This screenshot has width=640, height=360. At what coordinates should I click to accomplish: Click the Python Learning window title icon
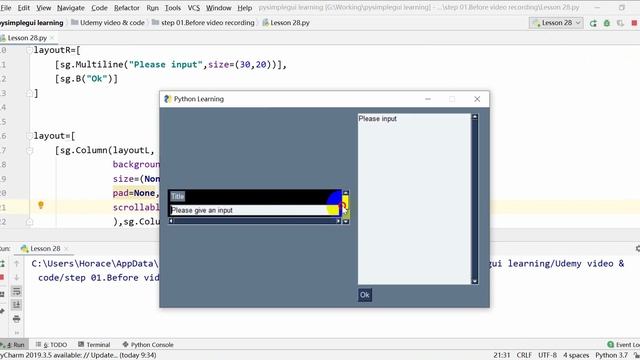(167, 99)
